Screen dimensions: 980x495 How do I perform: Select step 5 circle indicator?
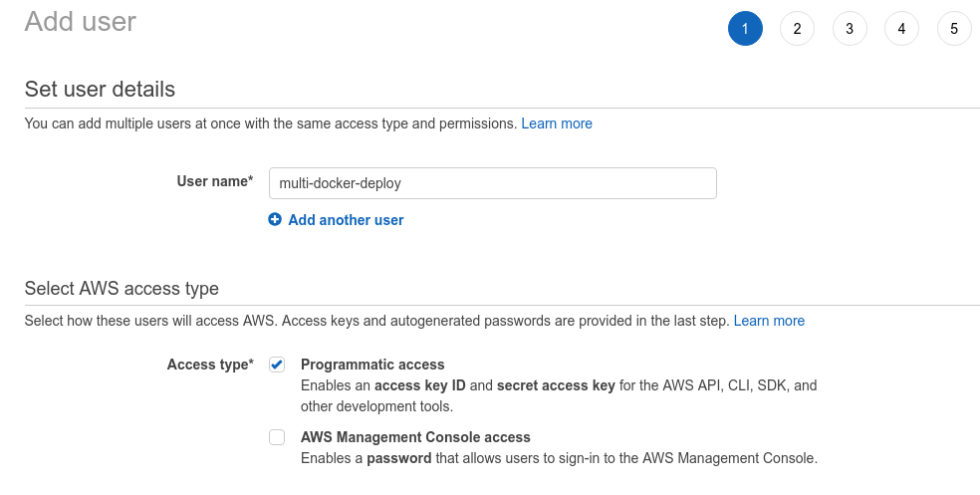[954, 28]
